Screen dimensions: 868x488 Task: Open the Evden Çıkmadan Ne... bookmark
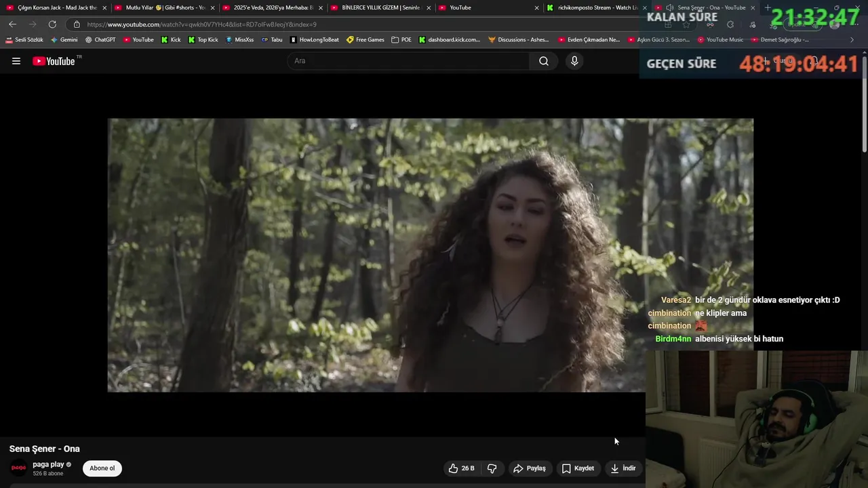[589, 40]
